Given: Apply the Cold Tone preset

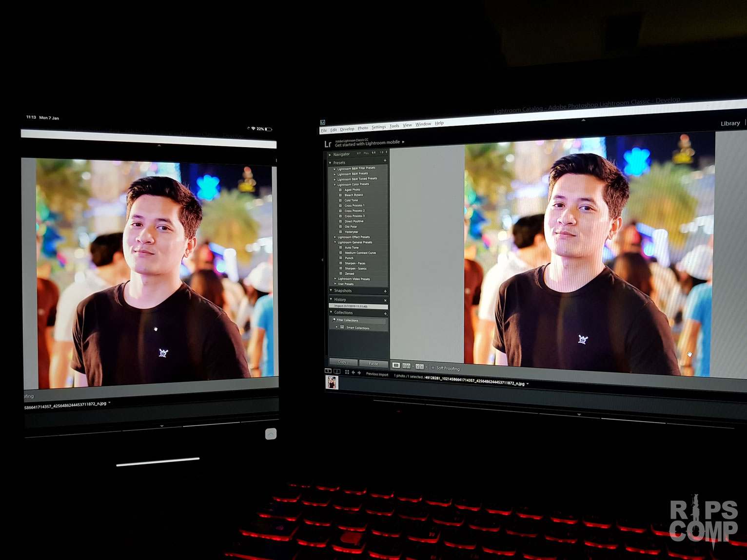Looking at the screenshot, I should pyautogui.click(x=351, y=200).
